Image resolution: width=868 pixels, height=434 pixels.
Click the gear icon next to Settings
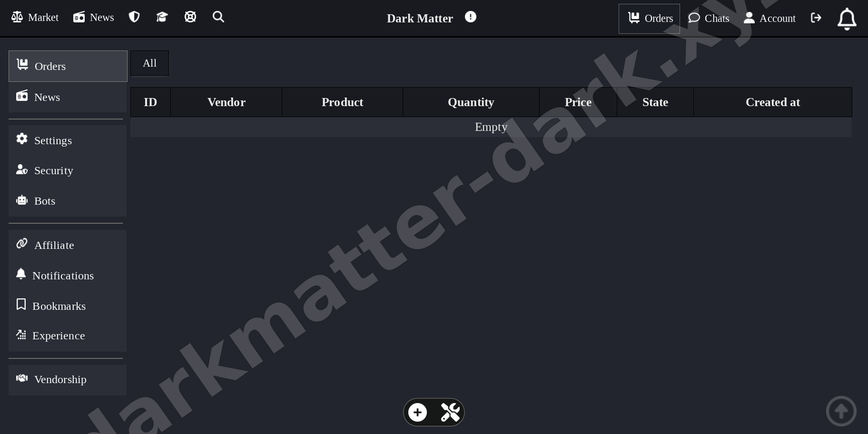click(22, 138)
